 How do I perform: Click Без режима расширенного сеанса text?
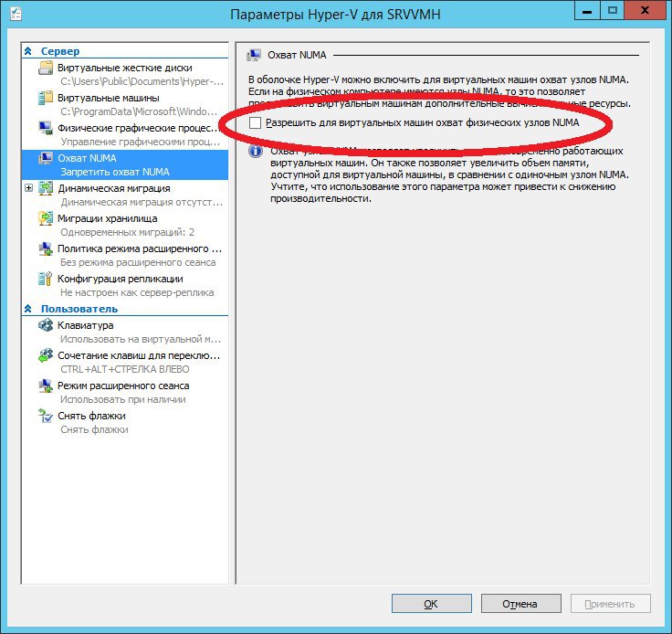coord(138,262)
